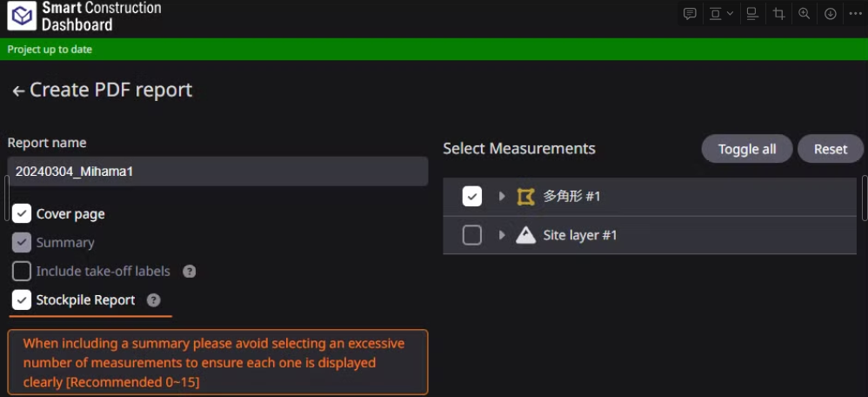The image size is (868, 397).
Task: Click the Report name text field
Action: [x=217, y=172]
